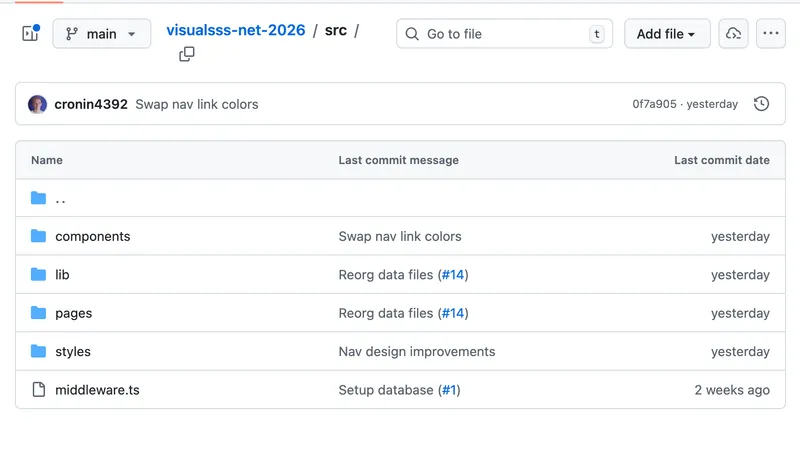Open the components folder

93,237
